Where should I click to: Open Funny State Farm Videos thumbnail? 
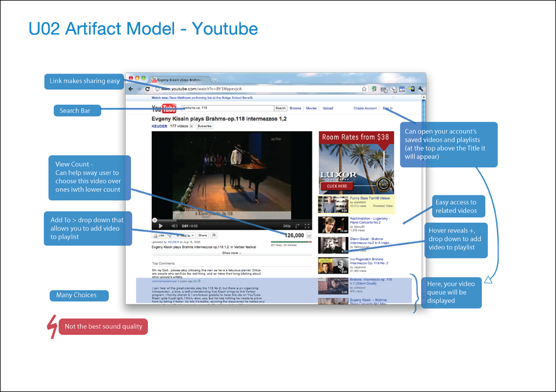click(333, 204)
